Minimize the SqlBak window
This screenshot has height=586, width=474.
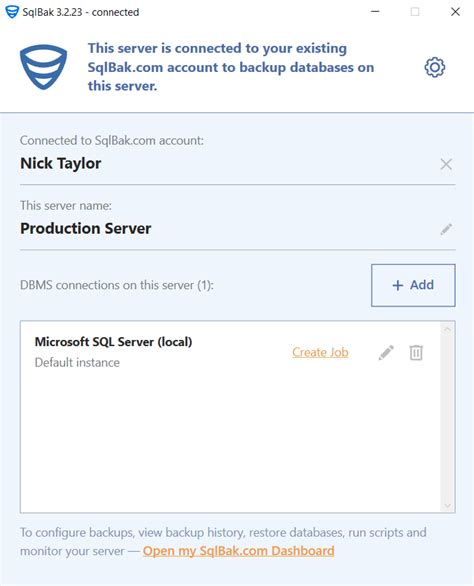point(375,12)
